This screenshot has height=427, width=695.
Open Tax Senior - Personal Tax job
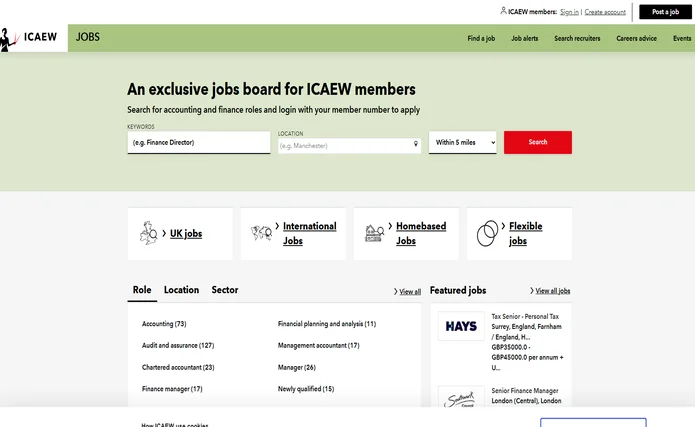tap(525, 317)
